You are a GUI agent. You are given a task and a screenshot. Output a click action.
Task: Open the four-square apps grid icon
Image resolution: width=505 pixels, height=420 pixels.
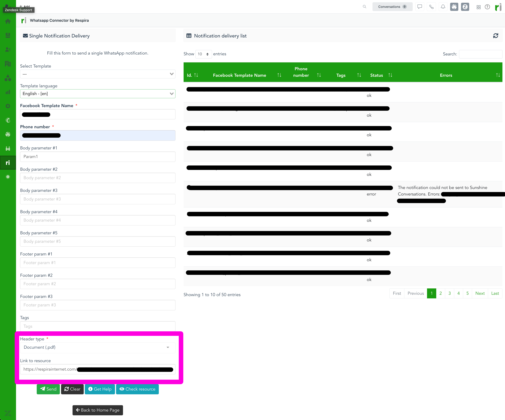(x=479, y=7)
